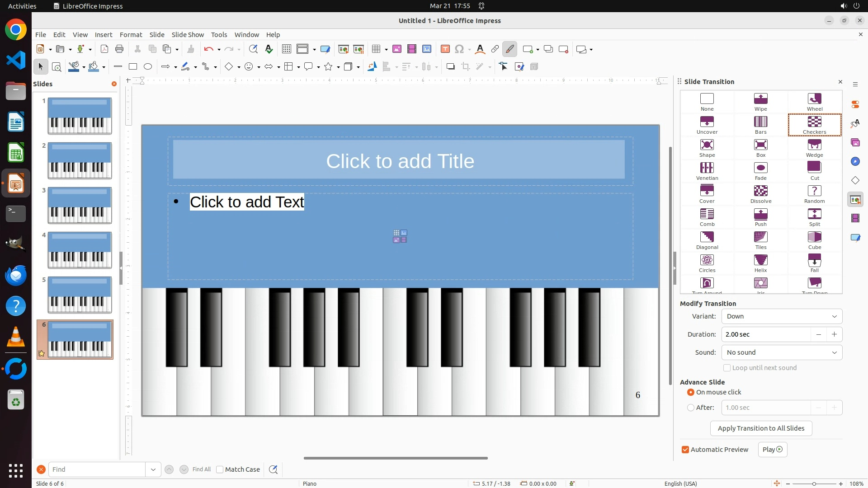Image resolution: width=868 pixels, height=488 pixels.
Task: Open the Format menu
Action: point(131,35)
